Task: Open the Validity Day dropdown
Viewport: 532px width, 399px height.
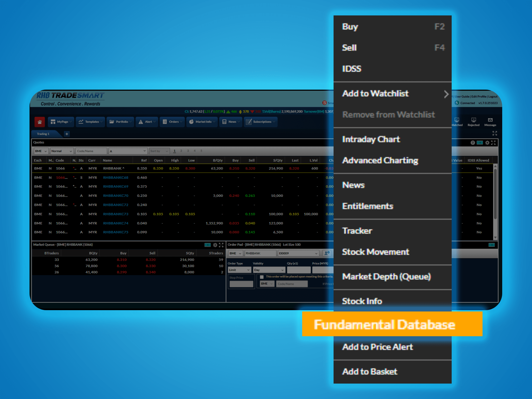Action: 269,270
